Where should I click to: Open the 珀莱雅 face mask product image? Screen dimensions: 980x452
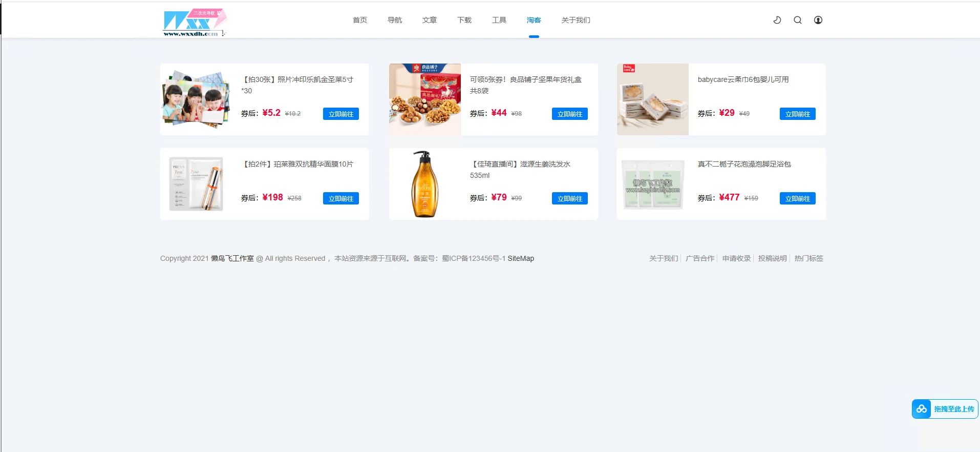[196, 184]
